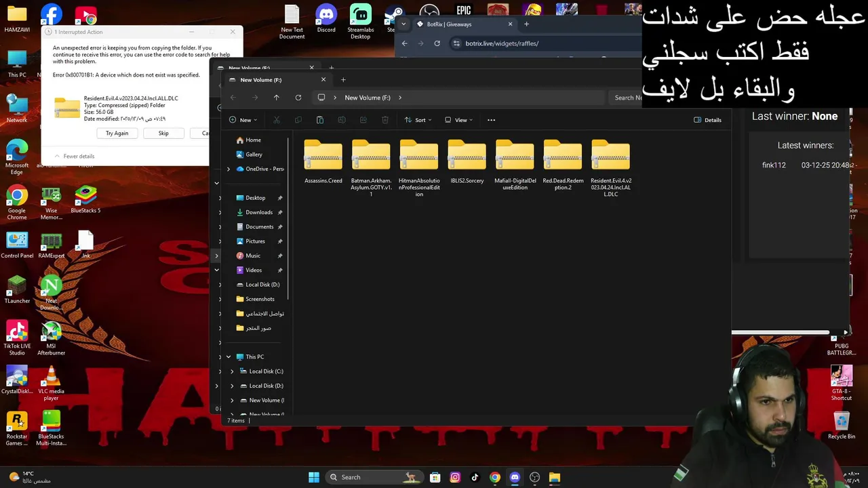
Task: Open BlueStacks 5 desktop shortcut
Action: point(85,200)
